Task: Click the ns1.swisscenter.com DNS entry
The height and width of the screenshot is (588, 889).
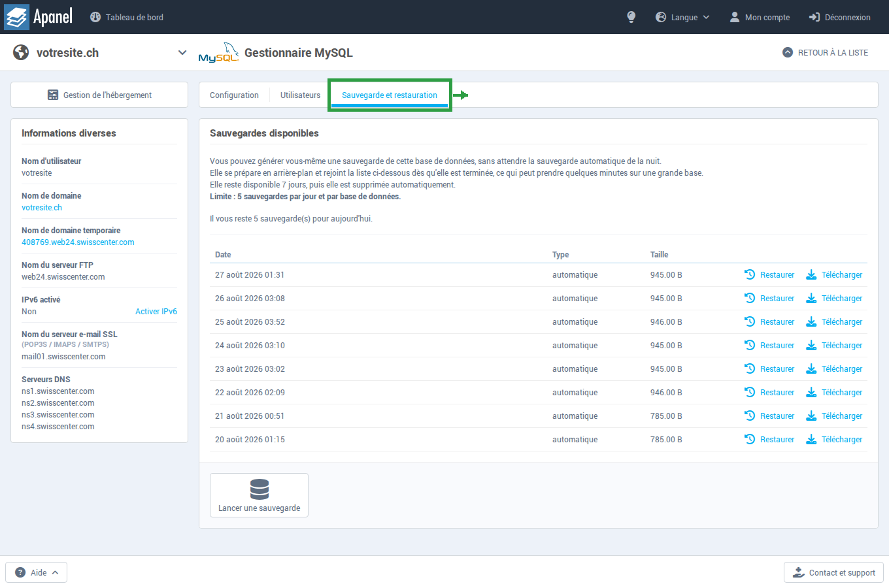Action: coord(58,391)
